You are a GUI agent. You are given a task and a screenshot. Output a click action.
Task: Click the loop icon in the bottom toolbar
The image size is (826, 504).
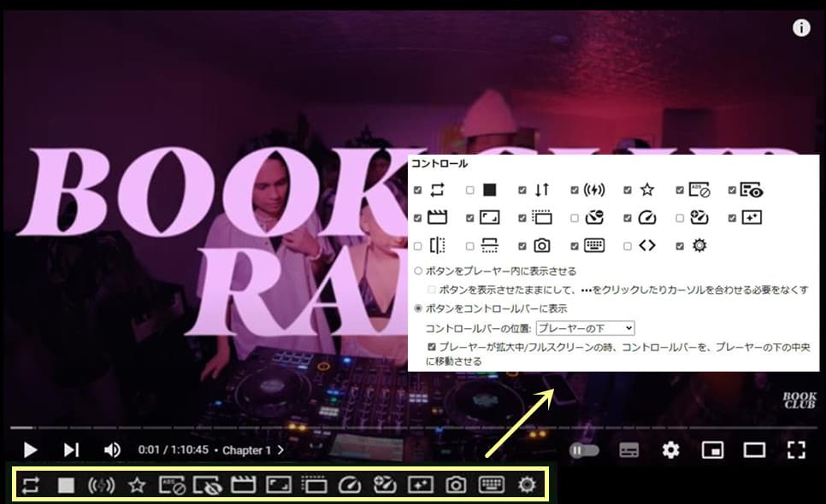pyautogui.click(x=30, y=484)
